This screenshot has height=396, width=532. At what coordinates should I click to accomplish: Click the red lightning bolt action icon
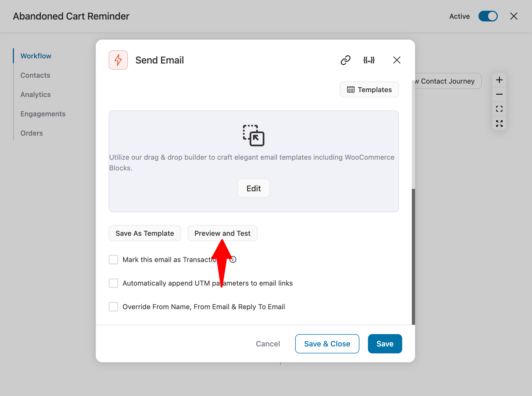(118, 60)
